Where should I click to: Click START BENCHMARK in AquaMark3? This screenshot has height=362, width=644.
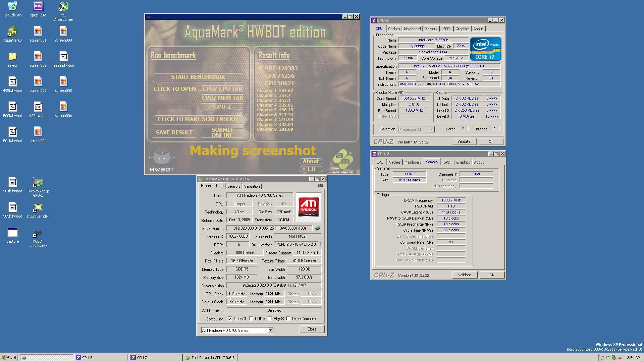[198, 77]
